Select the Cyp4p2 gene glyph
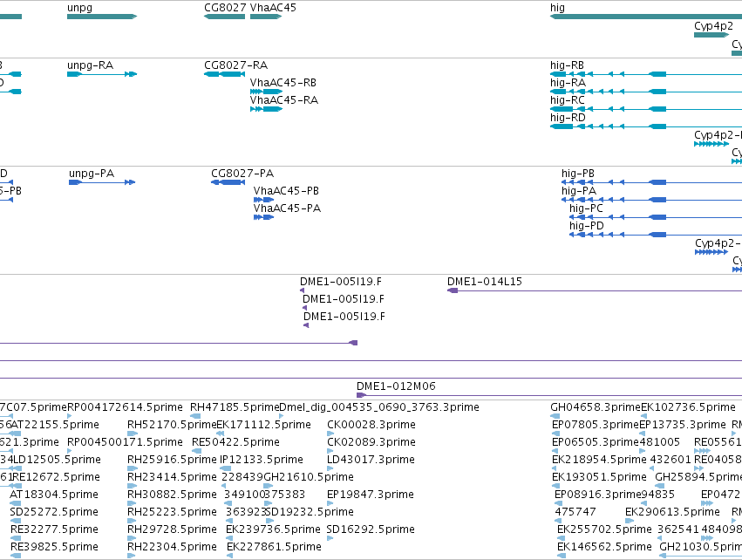Screen dimensions: 742x560 pyautogui.click(x=711, y=35)
